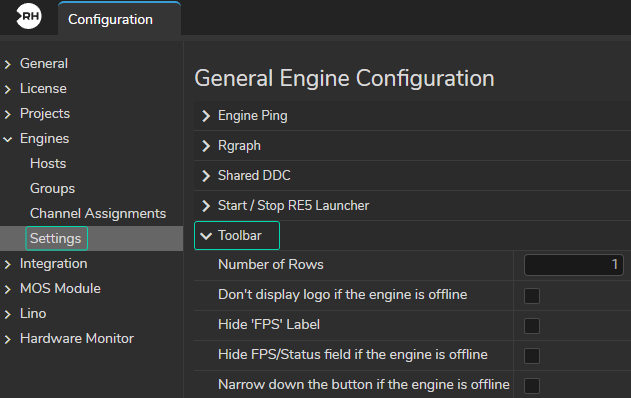Open the Integration category
The height and width of the screenshot is (398, 631).
click(54, 263)
